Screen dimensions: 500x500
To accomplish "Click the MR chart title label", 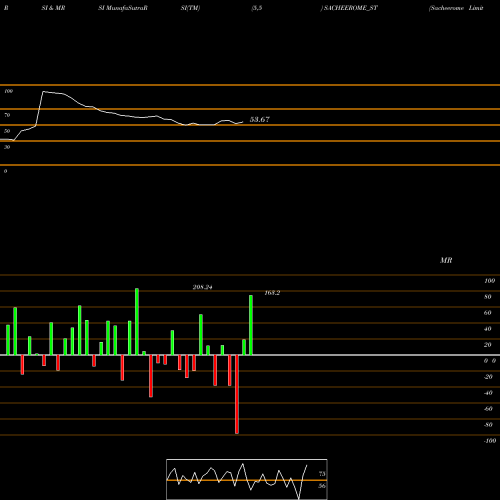I will click(446, 260).
